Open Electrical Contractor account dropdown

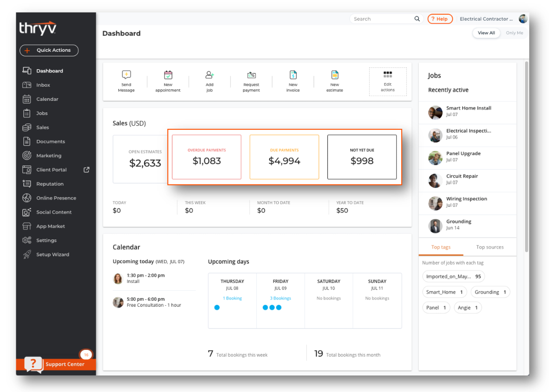click(x=486, y=19)
